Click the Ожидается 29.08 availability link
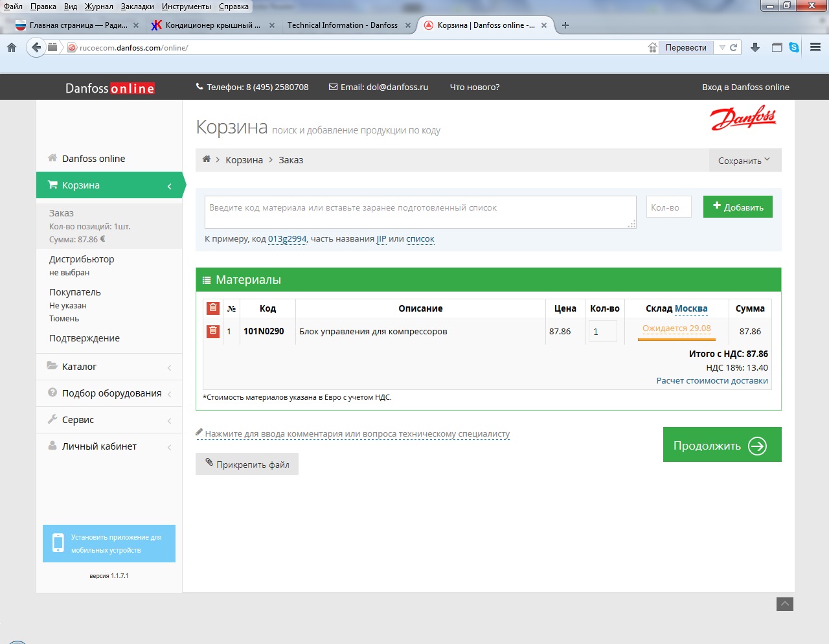 [677, 328]
